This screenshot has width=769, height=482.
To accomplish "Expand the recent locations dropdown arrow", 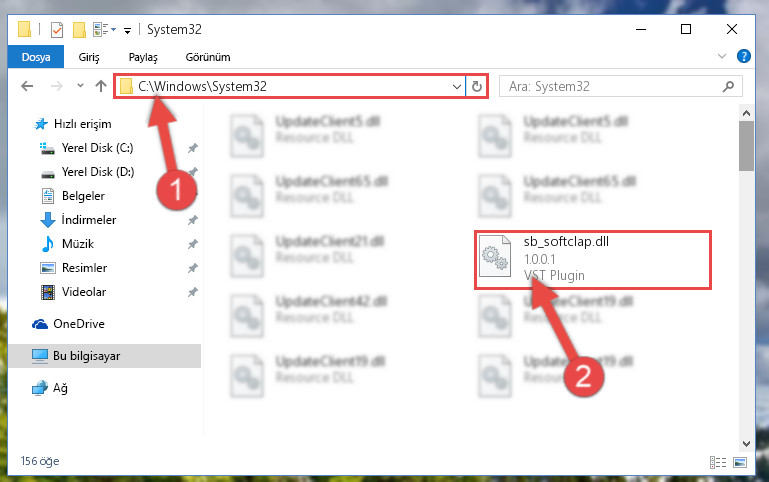I will tap(80, 86).
